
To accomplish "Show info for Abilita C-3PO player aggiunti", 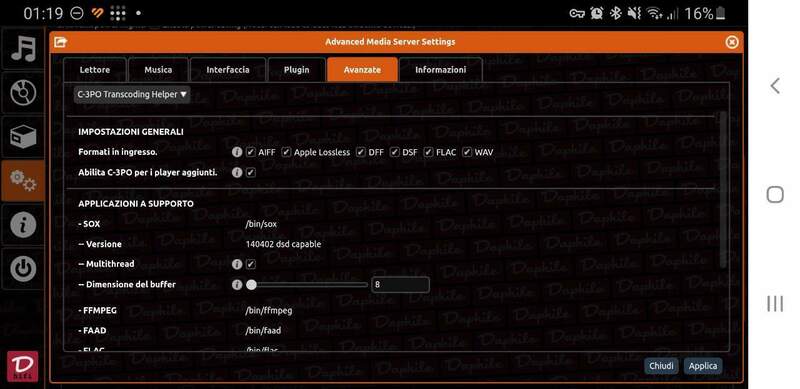I will point(236,173).
